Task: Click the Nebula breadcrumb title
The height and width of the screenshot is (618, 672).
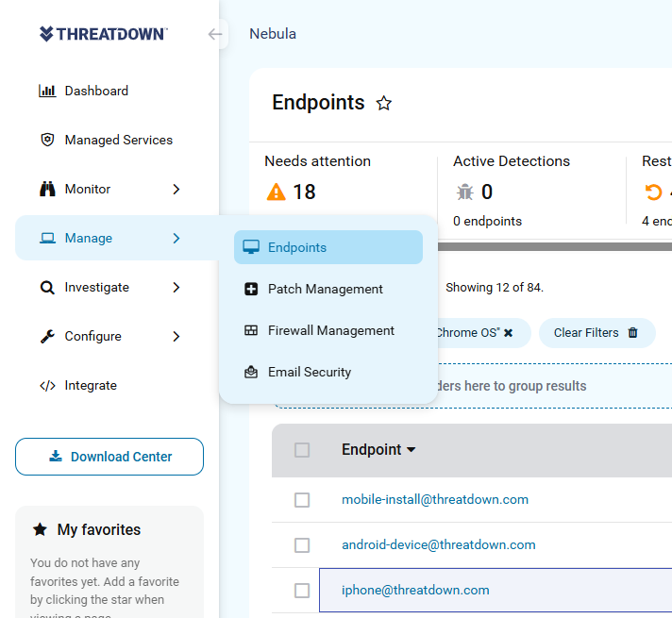Action: coord(273,34)
